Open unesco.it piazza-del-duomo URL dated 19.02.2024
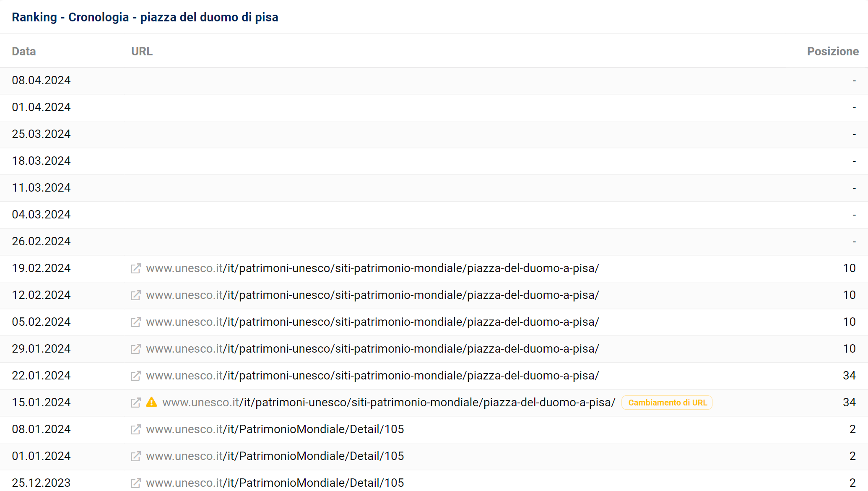The width and height of the screenshot is (868, 491). [x=372, y=268]
